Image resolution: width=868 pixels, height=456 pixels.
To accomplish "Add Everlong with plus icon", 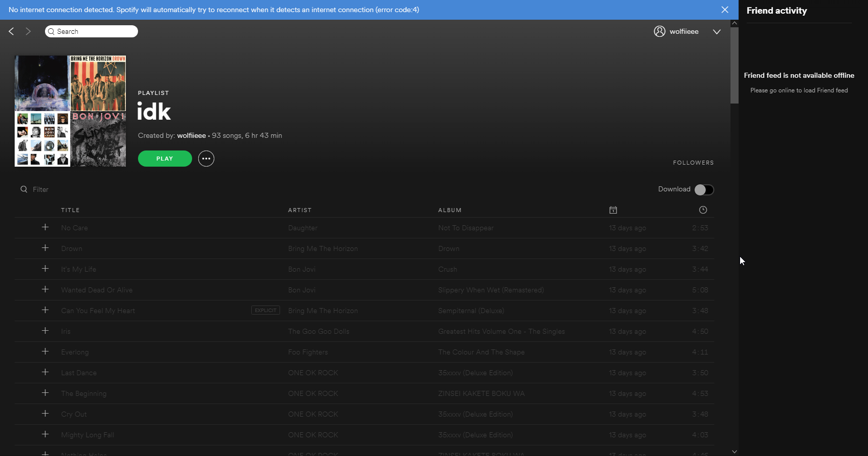I will (45, 351).
